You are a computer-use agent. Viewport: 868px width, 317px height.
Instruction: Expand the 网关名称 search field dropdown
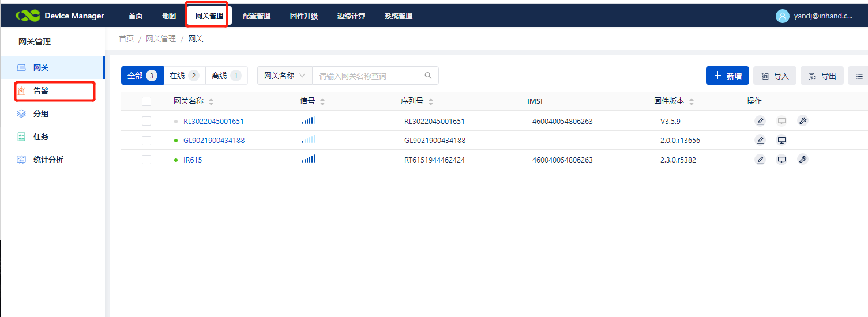pyautogui.click(x=284, y=76)
